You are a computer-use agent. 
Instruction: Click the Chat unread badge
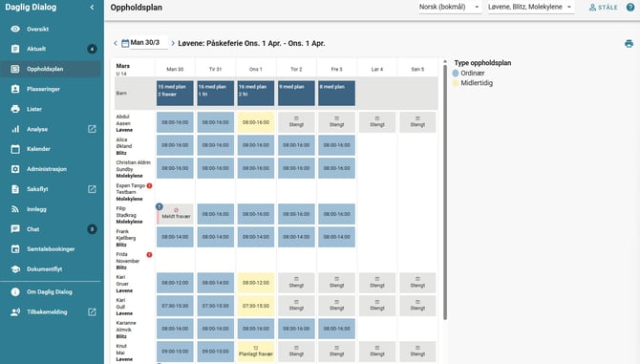(x=92, y=229)
